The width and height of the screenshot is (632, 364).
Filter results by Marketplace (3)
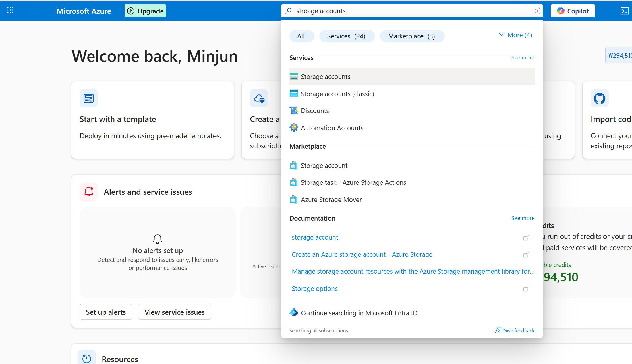pos(412,36)
